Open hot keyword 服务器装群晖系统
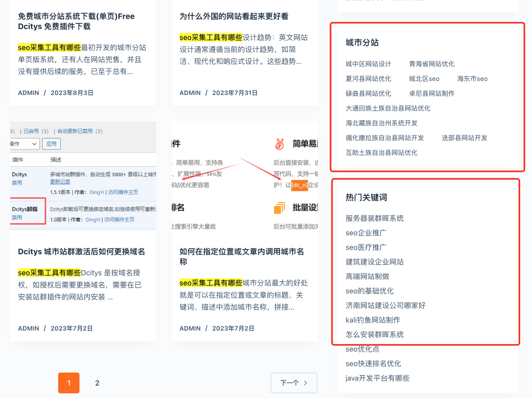This screenshot has height=398, width=532. (x=375, y=218)
